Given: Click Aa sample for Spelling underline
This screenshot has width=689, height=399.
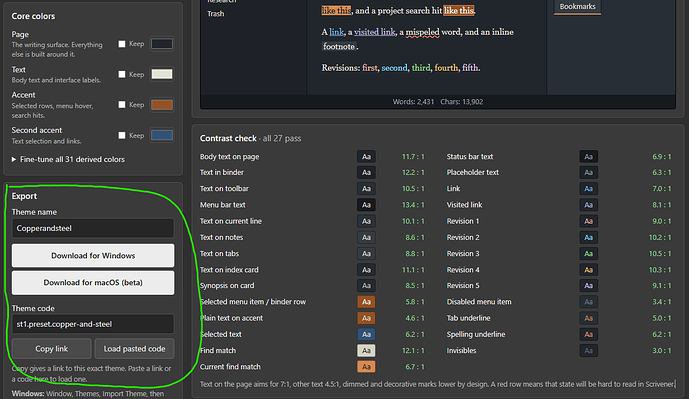Looking at the screenshot, I should click(588, 334).
